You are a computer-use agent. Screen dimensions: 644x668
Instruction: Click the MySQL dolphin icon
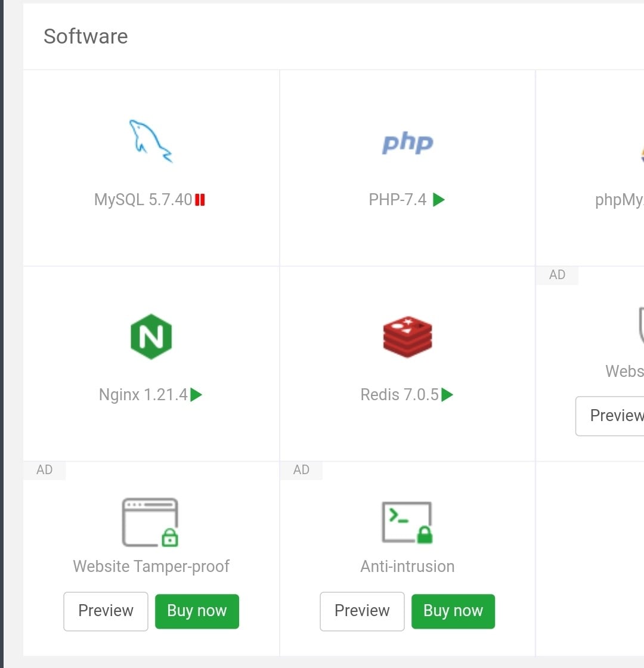151,141
